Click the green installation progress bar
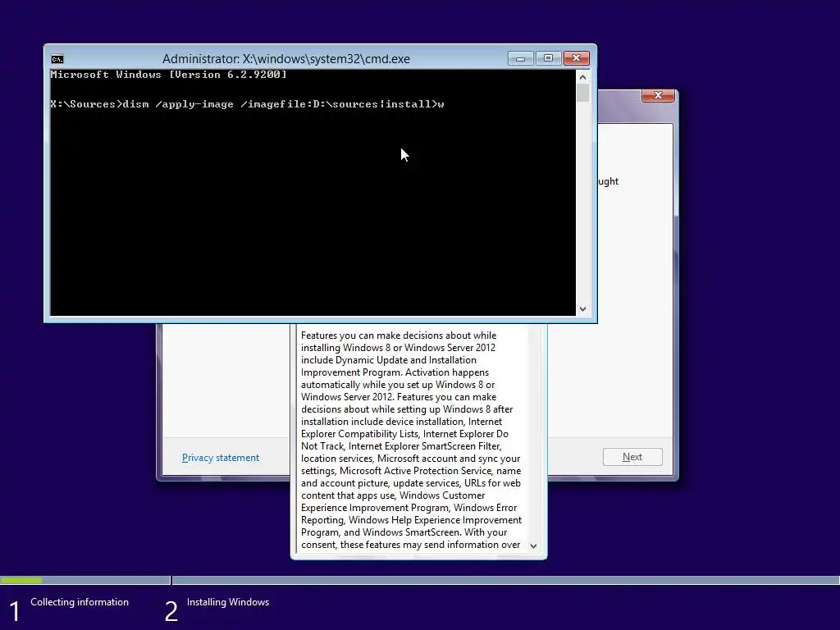 [21, 580]
